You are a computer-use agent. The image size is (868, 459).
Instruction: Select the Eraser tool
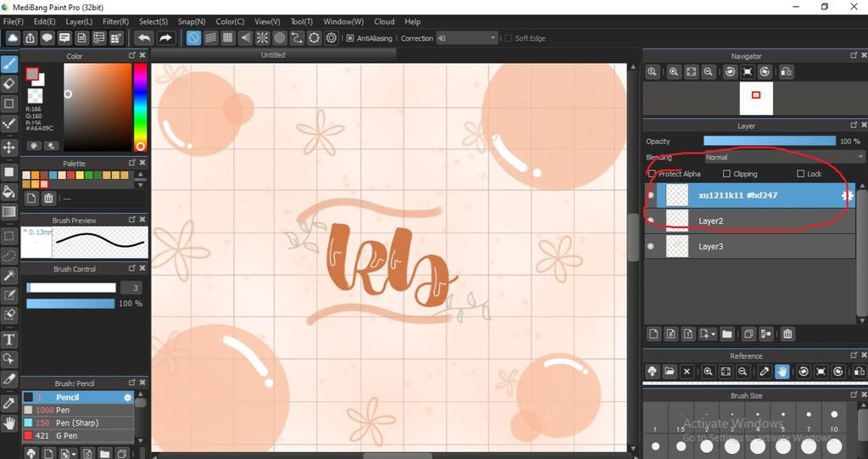tap(9, 84)
